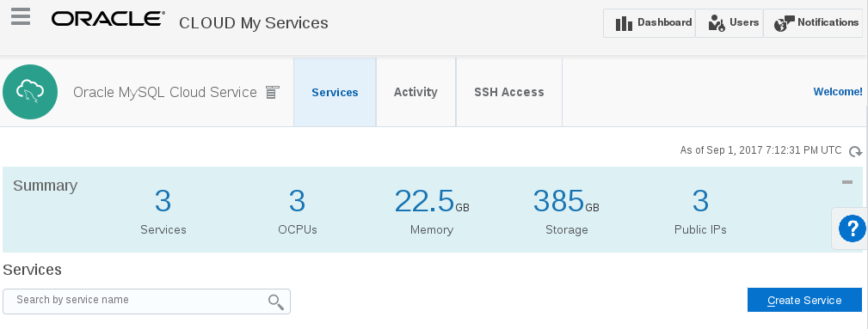Click the 22.5 GB Memory value
Screen dimensions: 868x329
[432, 201]
